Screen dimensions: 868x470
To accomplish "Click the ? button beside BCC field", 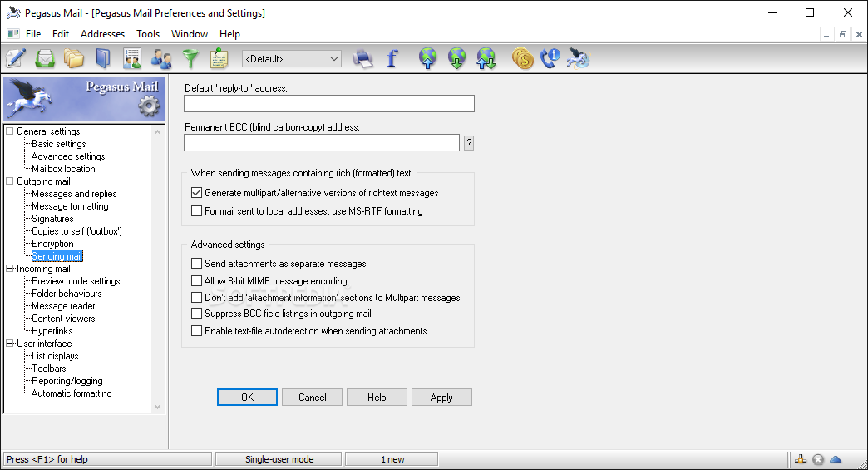I will click(x=469, y=143).
